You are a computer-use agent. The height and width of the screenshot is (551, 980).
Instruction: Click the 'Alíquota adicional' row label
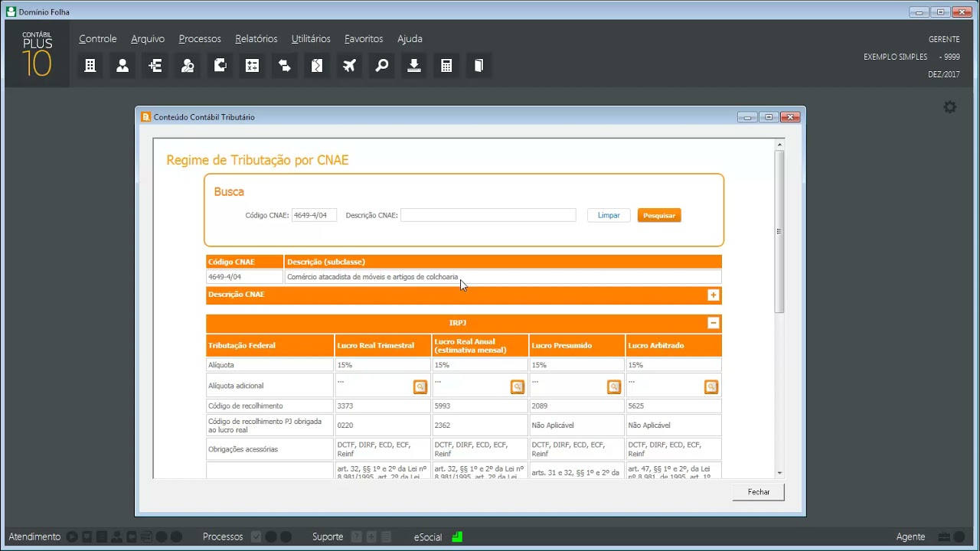pyautogui.click(x=270, y=386)
